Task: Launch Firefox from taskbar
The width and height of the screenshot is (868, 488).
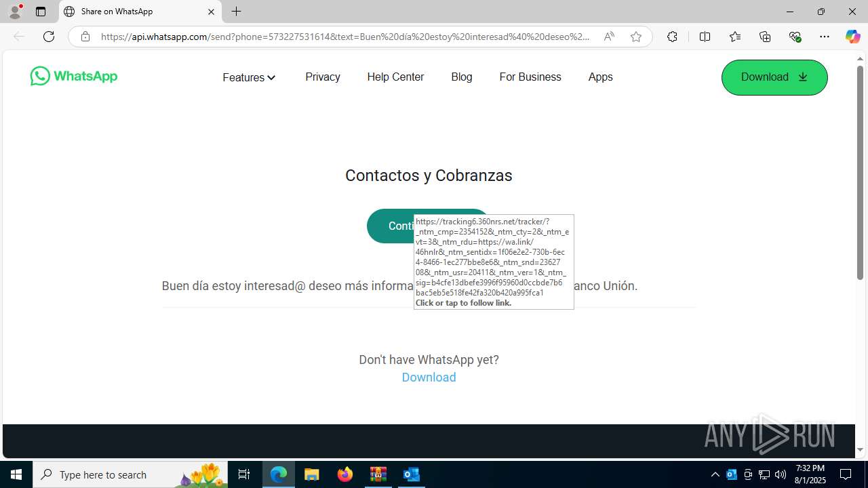Action: 345,474
